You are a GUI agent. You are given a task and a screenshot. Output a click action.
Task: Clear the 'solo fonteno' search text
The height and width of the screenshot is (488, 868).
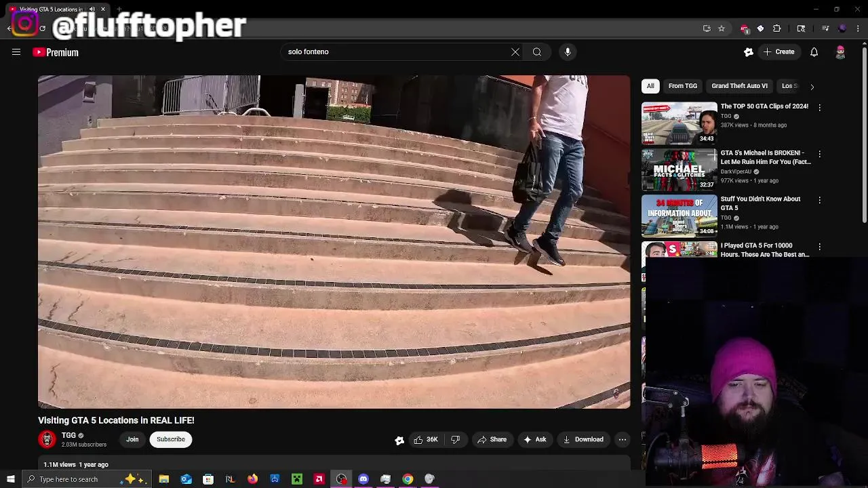(515, 52)
